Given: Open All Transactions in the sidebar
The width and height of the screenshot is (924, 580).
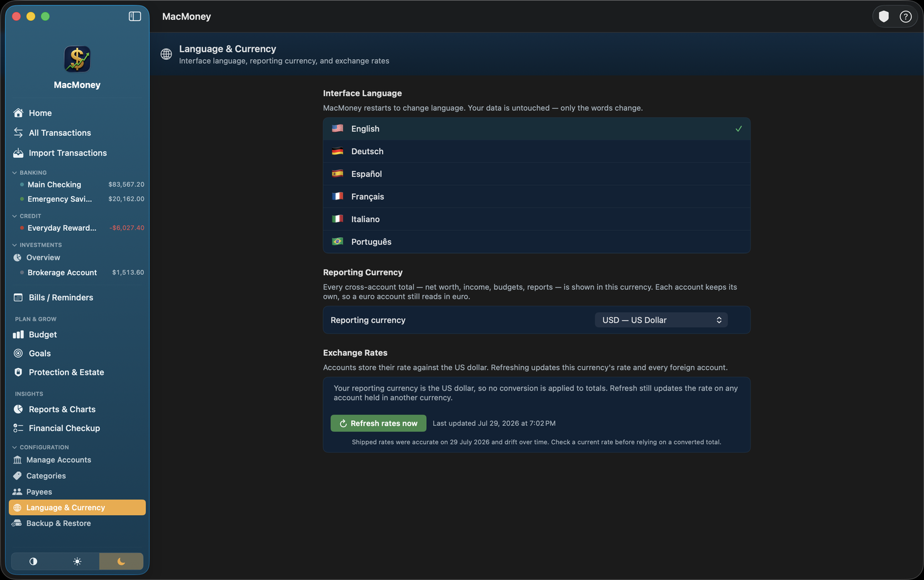Looking at the screenshot, I should 77,133.
